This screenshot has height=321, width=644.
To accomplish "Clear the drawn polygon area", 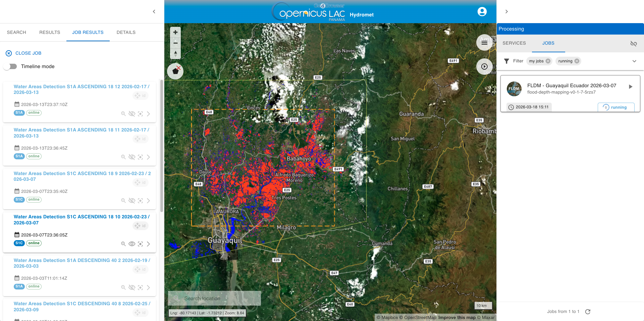I will tap(175, 71).
